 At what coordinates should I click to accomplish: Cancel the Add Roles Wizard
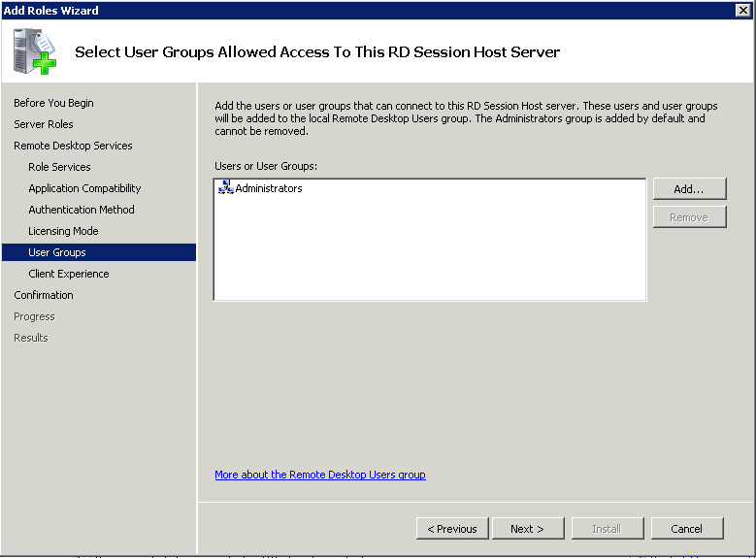tap(686, 529)
